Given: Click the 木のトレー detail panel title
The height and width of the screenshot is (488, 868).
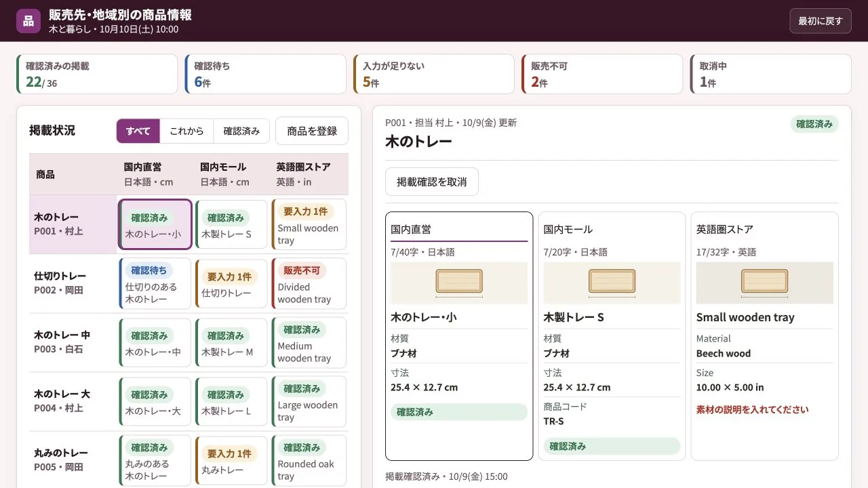Looking at the screenshot, I should coord(418,142).
